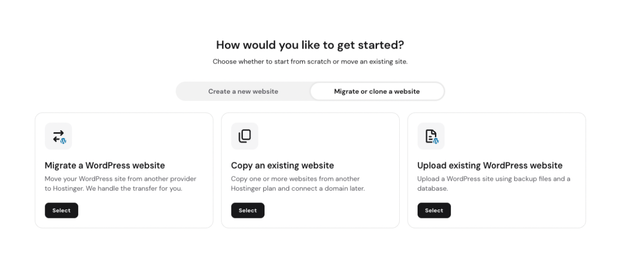
Task: Select the Migrate or clone a website tab
Action: pyautogui.click(x=377, y=91)
